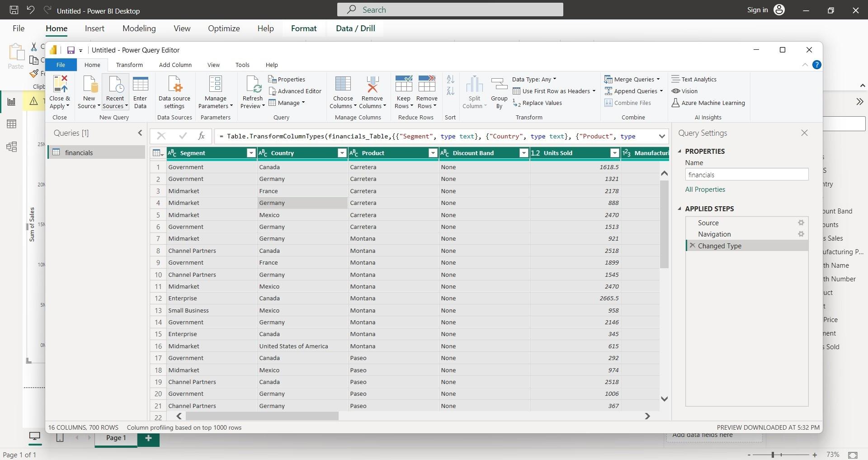Open the Country column filter dropdown
This screenshot has height=460, width=868.
click(342, 153)
